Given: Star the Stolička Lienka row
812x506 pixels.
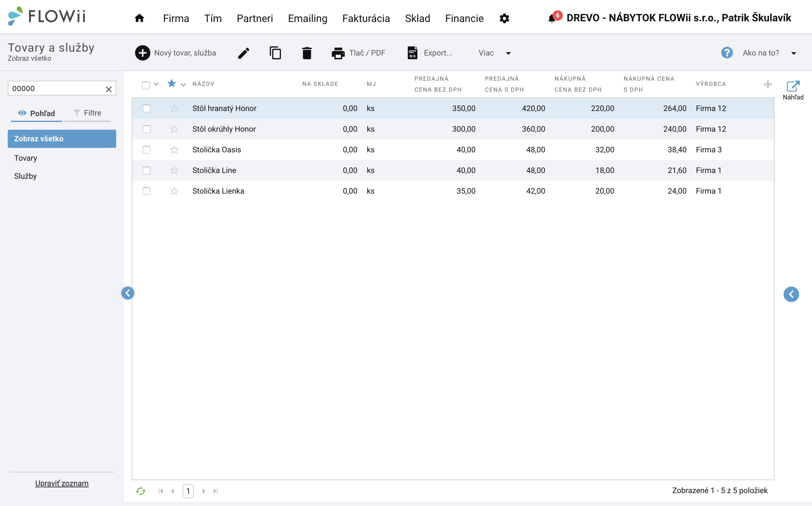Looking at the screenshot, I should (174, 191).
